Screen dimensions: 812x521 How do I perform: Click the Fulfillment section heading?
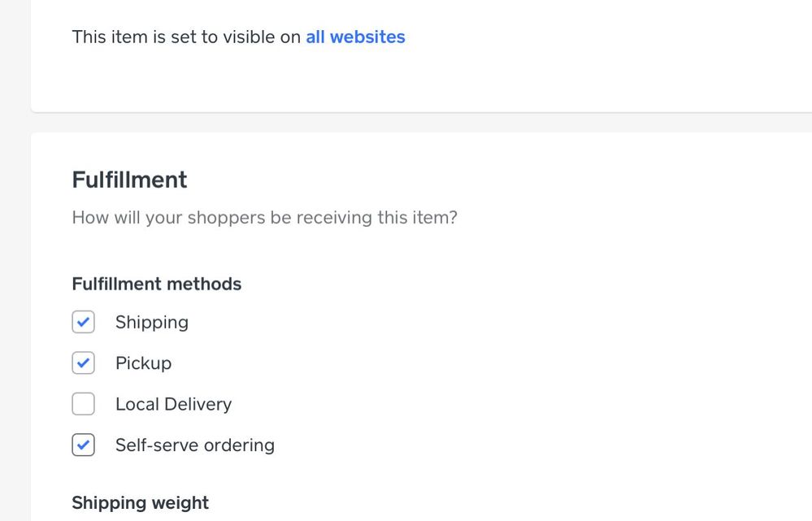[x=129, y=180]
